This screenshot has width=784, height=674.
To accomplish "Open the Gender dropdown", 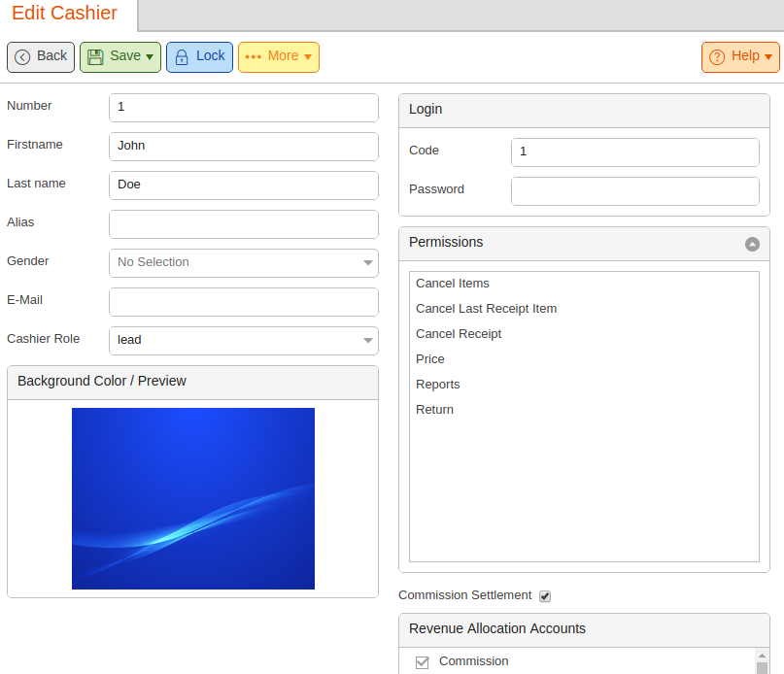I will 244,263.
